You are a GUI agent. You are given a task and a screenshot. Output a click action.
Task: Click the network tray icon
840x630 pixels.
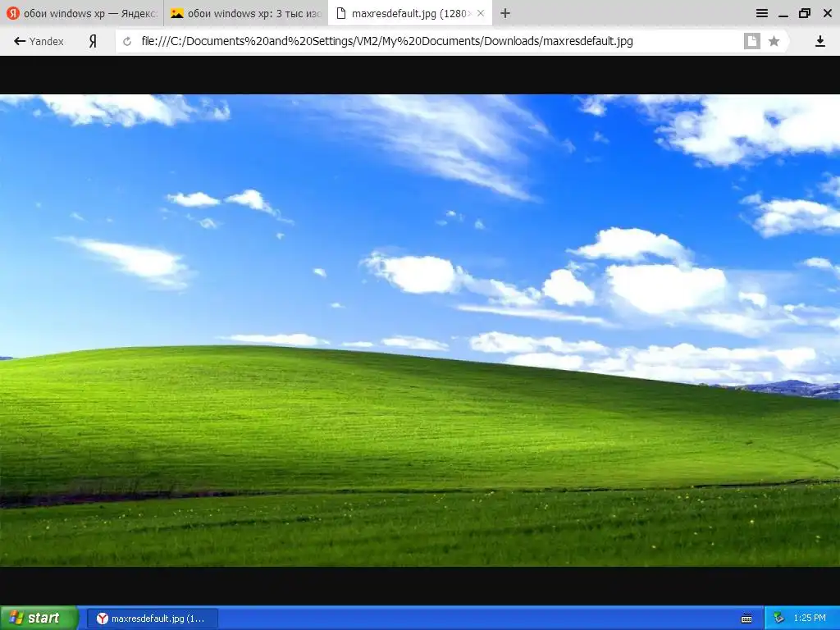(779, 619)
